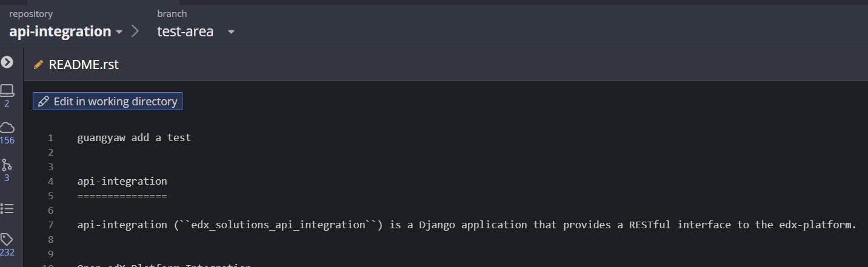Viewport: 868px width, 267px height.
Task: Open the Remote cloud icon section
Action: (7, 127)
